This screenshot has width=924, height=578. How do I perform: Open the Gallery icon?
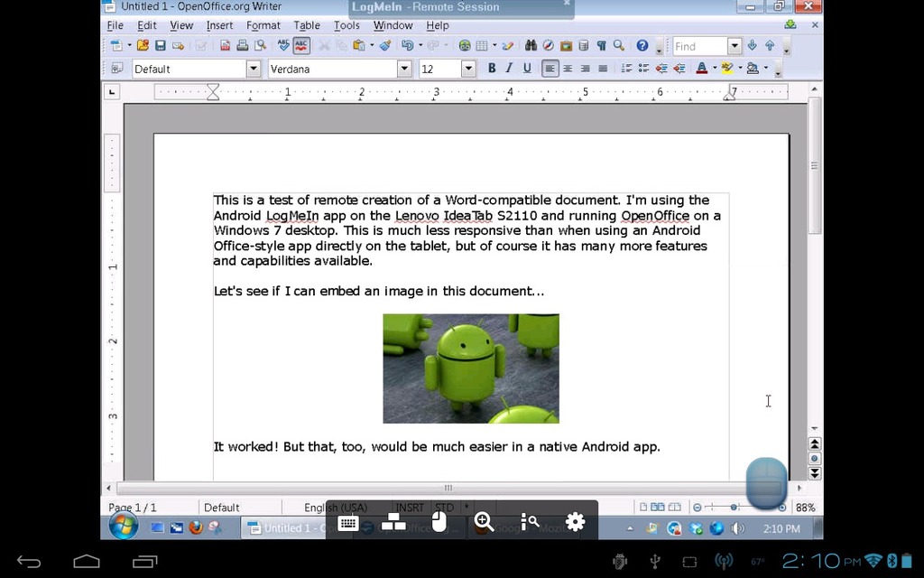[x=566, y=45]
